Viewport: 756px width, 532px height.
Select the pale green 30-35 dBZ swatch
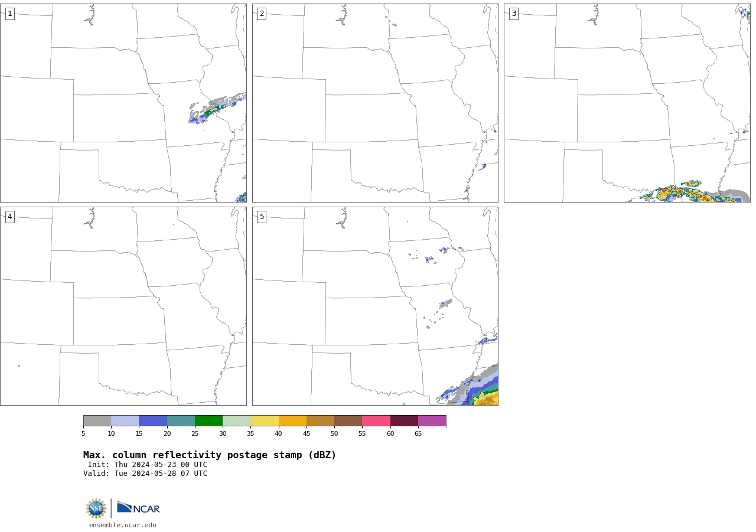point(236,421)
